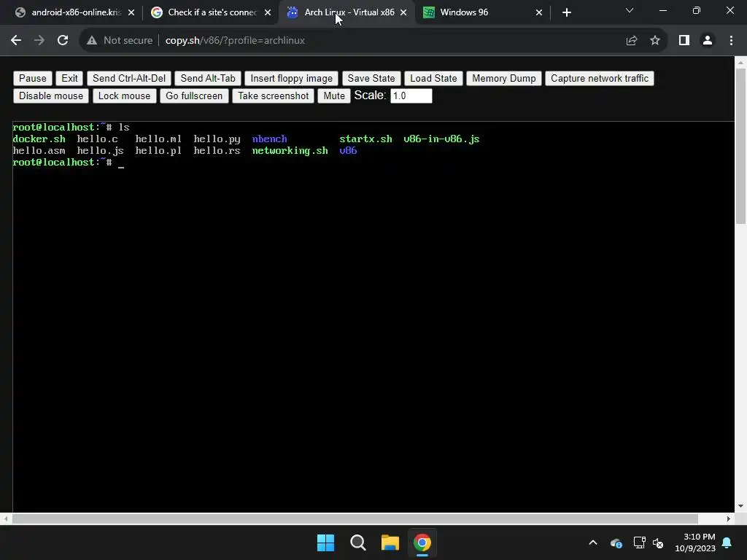Click nbench directory name
This screenshot has height=560, width=747.
click(270, 139)
